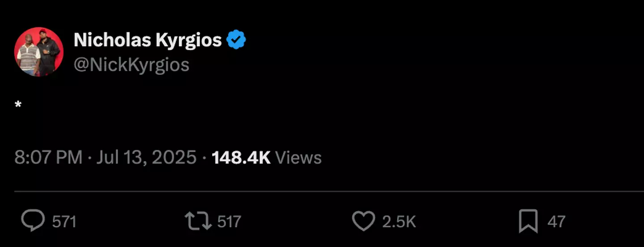This screenshot has height=247, width=644.
Task: Open the Nicholas Kyrgios display name link
Action: coord(148,41)
